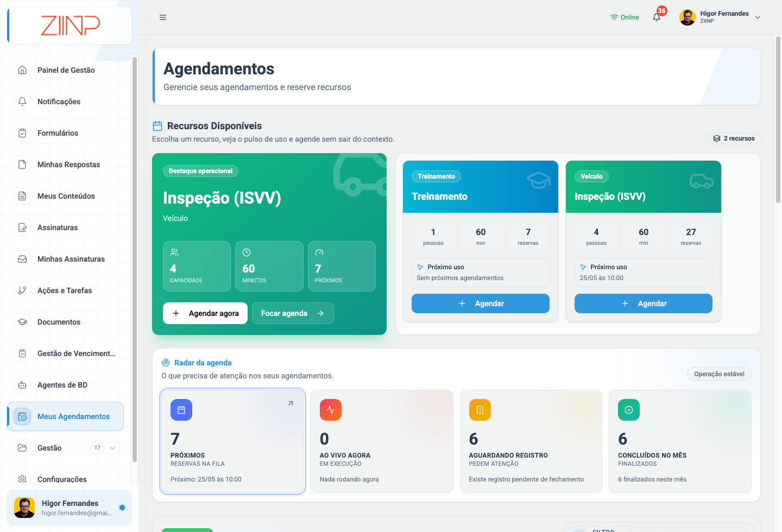Click the Operação estável status pill
This screenshot has height=532, width=782.
point(719,374)
